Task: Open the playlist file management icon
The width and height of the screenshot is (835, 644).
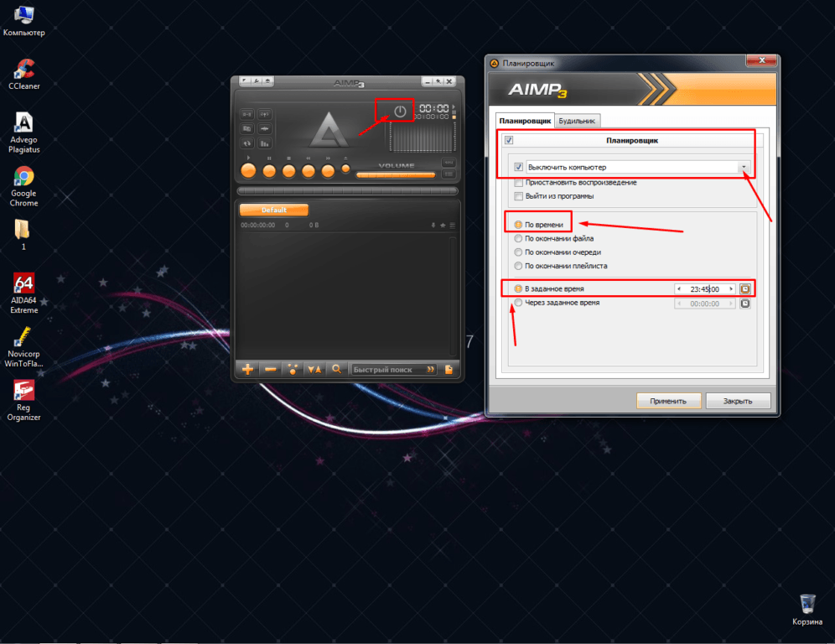Action: tap(449, 369)
